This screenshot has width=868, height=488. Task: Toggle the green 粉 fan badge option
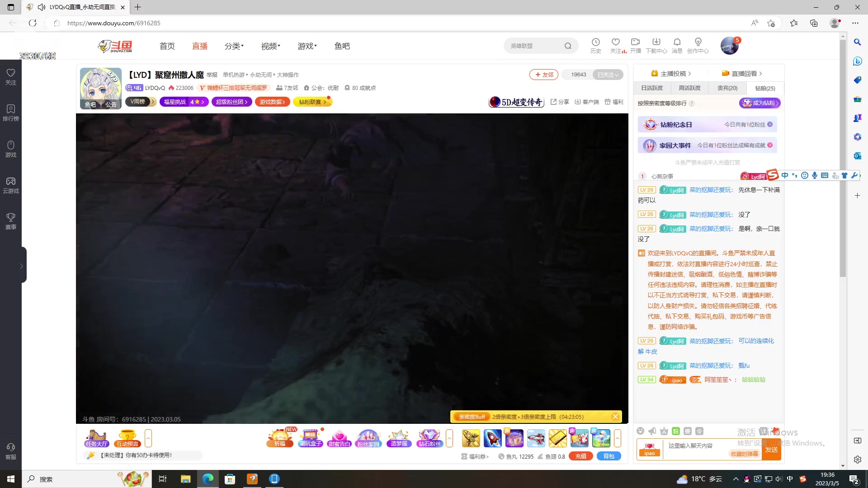(676, 431)
